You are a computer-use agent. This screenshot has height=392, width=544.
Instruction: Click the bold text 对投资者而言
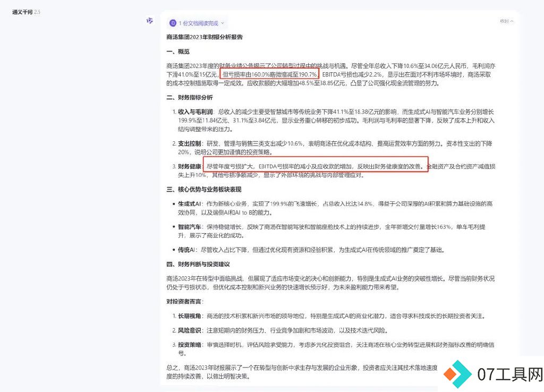click(183, 302)
